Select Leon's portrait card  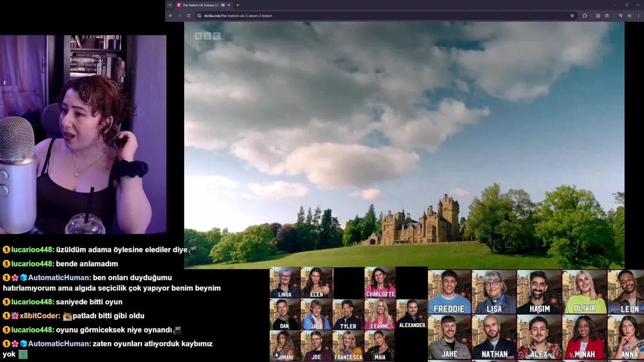(626, 292)
